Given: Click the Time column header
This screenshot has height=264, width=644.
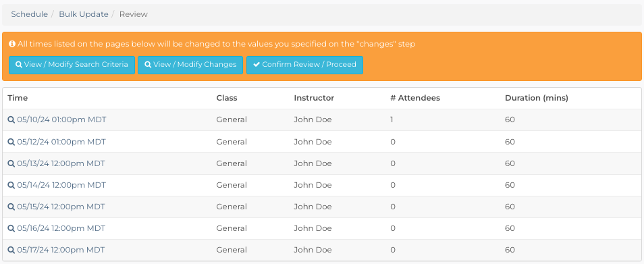Looking at the screenshot, I should pos(18,98).
